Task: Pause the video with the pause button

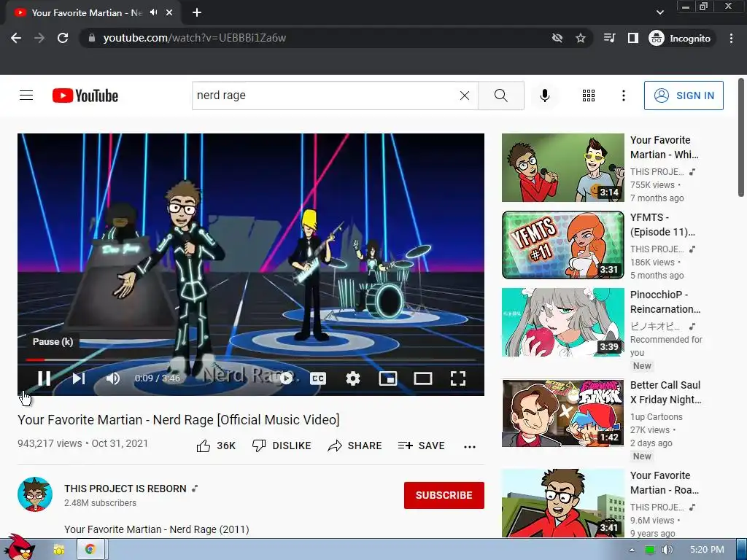Action: 44,378
